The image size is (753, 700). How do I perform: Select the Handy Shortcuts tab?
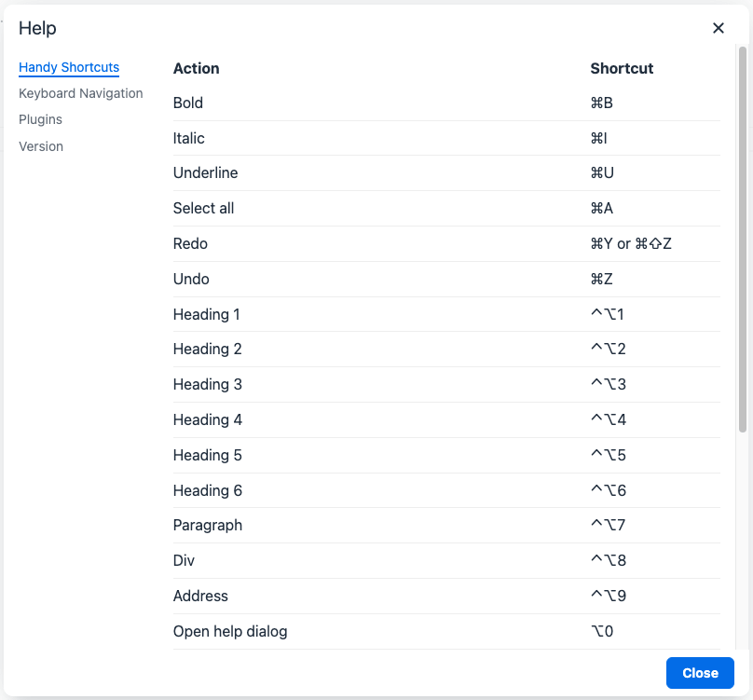pos(69,67)
